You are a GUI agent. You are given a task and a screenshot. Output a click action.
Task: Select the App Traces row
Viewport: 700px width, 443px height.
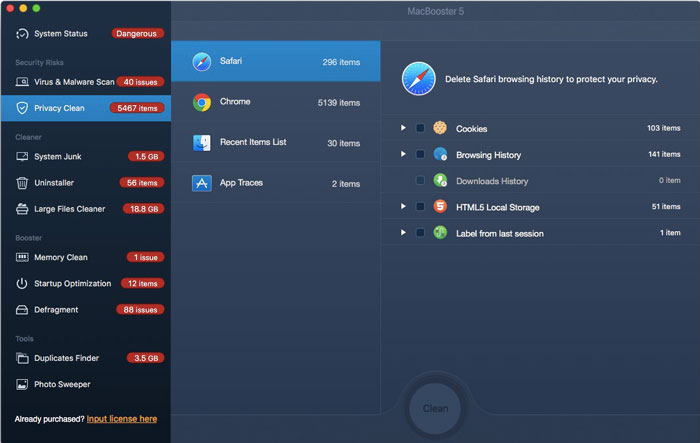coord(276,184)
